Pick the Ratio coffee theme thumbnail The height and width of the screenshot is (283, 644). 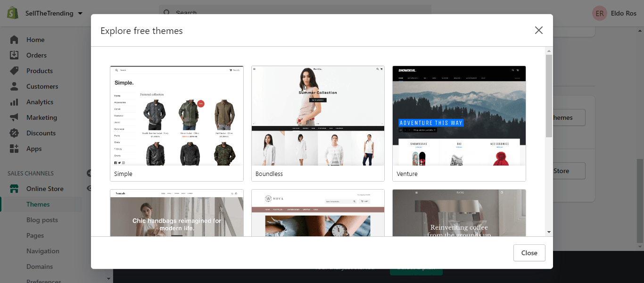tap(459, 213)
